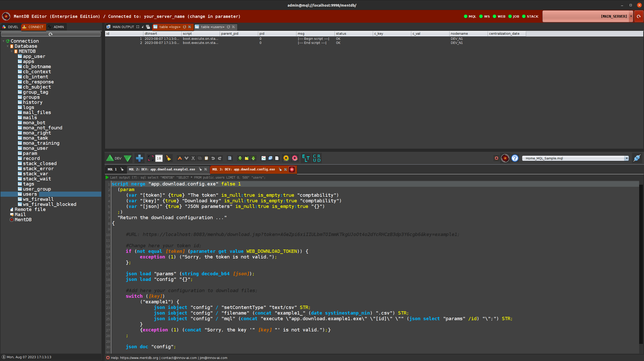Close the MQL 2 example1.exe tab
The height and width of the screenshot is (361, 644).
coord(206,169)
